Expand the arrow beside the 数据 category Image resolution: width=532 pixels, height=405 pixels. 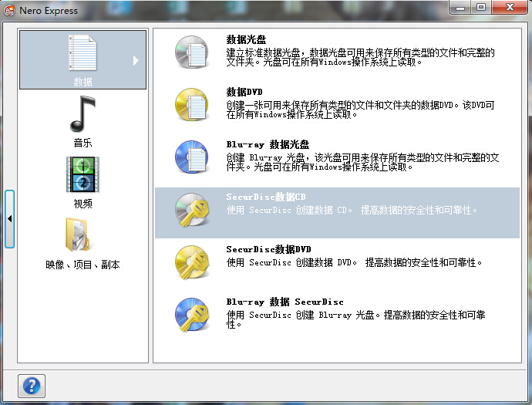tap(136, 60)
